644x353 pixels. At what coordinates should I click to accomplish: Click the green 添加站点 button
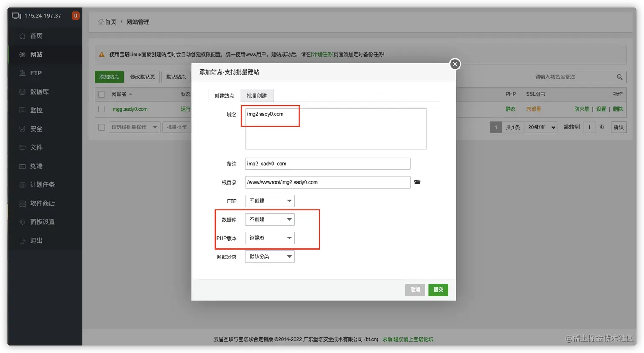tap(109, 77)
